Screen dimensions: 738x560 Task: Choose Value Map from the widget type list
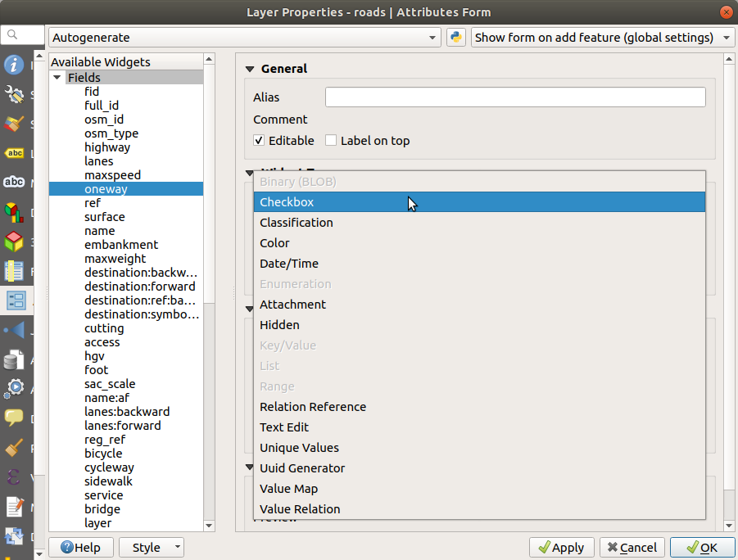[x=288, y=489]
